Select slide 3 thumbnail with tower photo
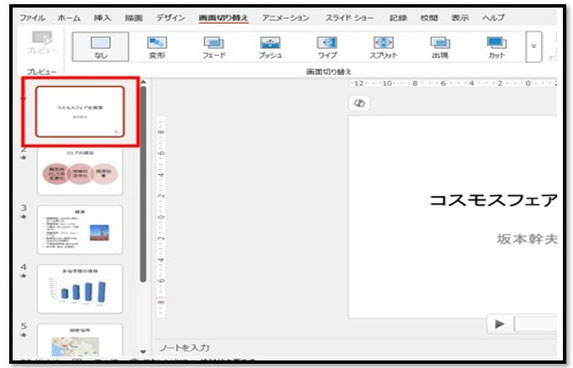Screen dimensions: 573x368 tap(80, 230)
